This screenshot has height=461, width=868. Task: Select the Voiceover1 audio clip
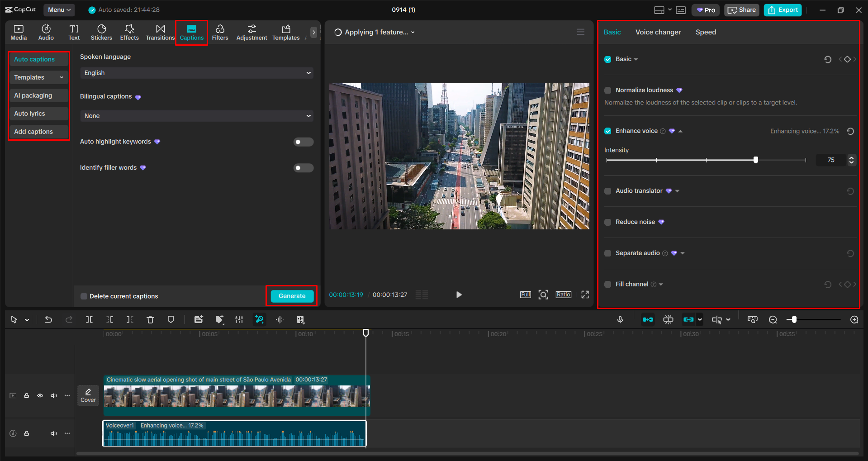(x=234, y=433)
